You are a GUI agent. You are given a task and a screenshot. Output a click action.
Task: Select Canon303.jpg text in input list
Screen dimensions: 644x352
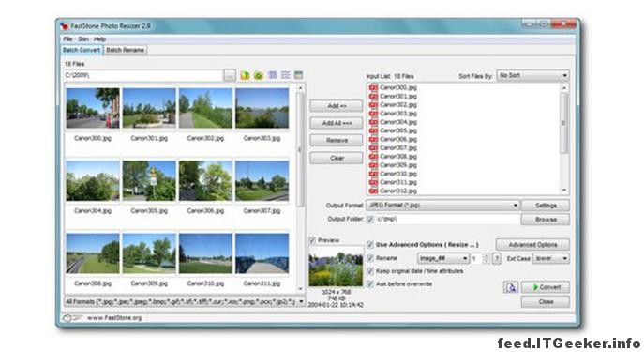coord(398,114)
